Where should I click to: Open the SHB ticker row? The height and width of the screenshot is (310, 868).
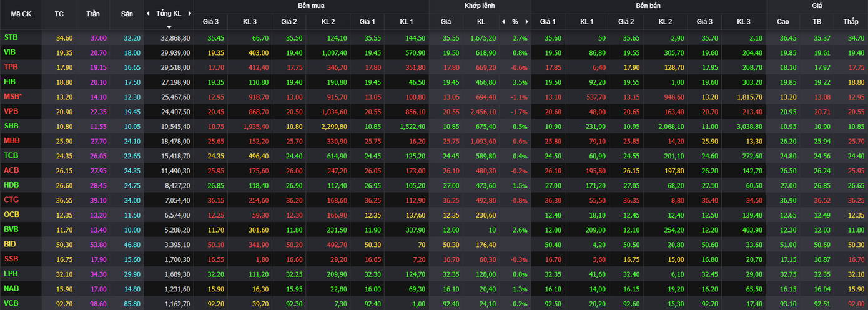pyautogui.click(x=11, y=126)
